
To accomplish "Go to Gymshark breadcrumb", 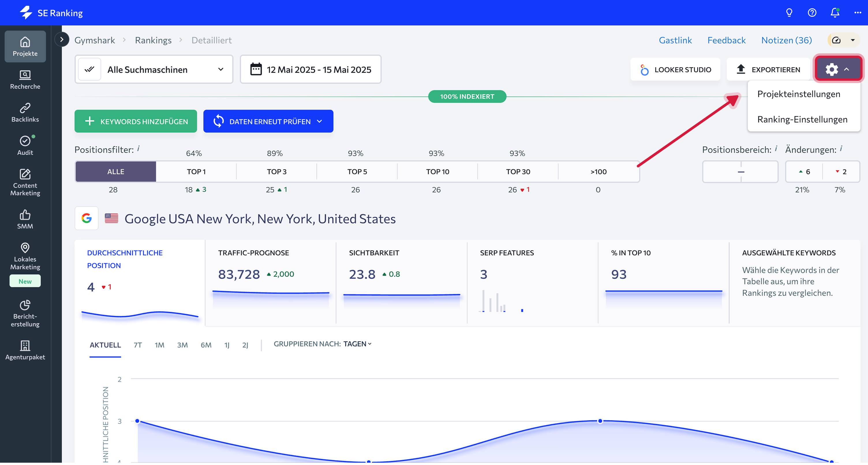I will [x=95, y=40].
